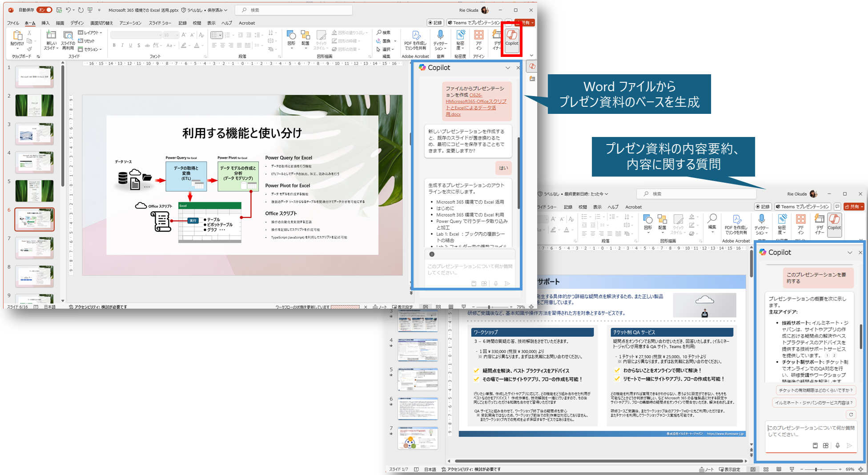Screen dimensions: 868x475
Task: Click the Reading view button in back window status bar
Action: 779,469
